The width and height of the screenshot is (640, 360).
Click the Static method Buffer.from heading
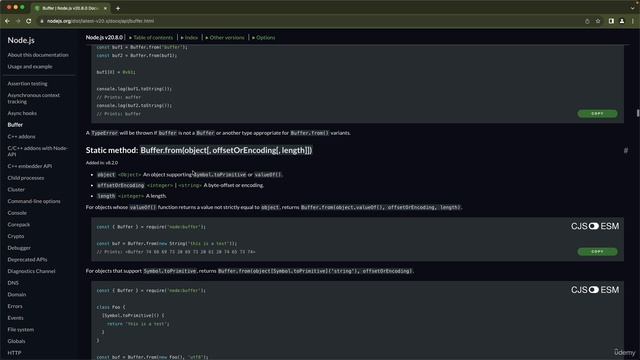[x=199, y=150]
